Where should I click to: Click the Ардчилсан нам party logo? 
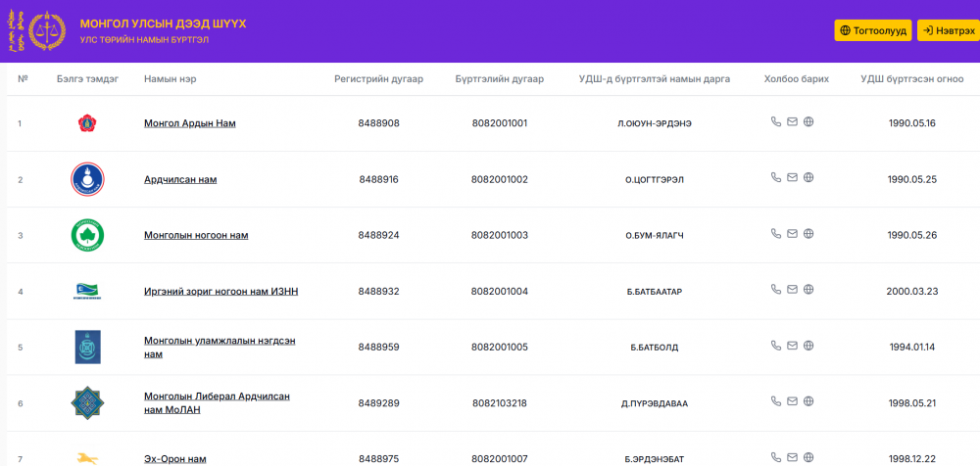tap(87, 179)
